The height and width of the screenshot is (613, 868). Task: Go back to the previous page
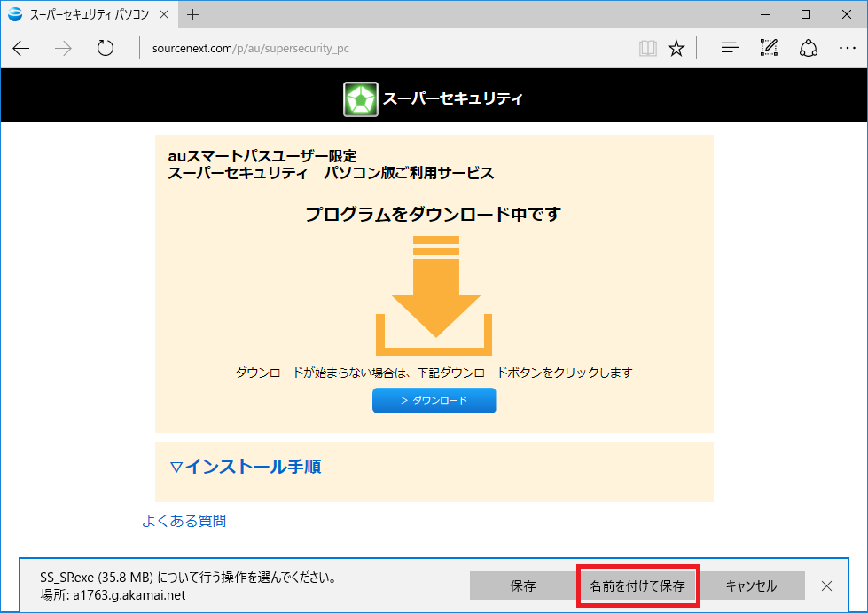coord(21,49)
